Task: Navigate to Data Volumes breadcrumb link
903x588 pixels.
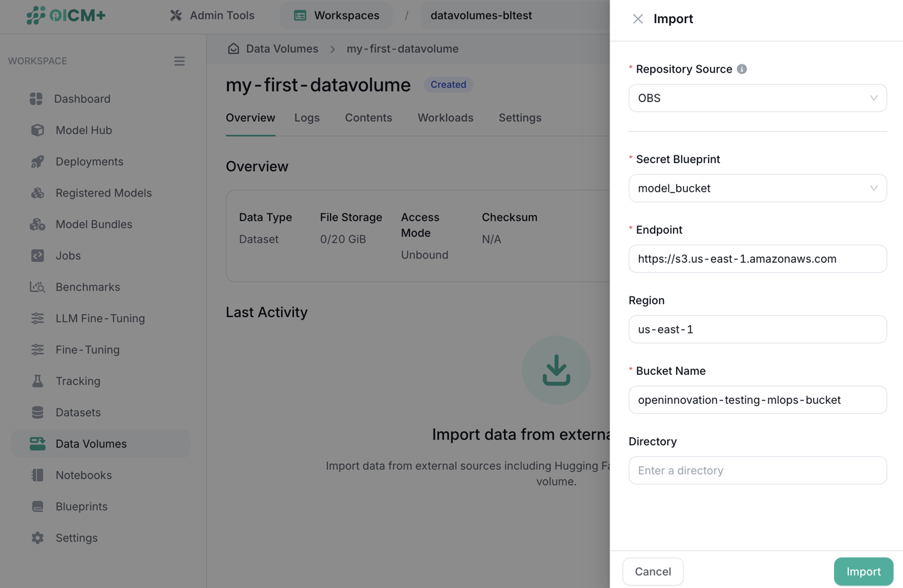Action: (282, 49)
